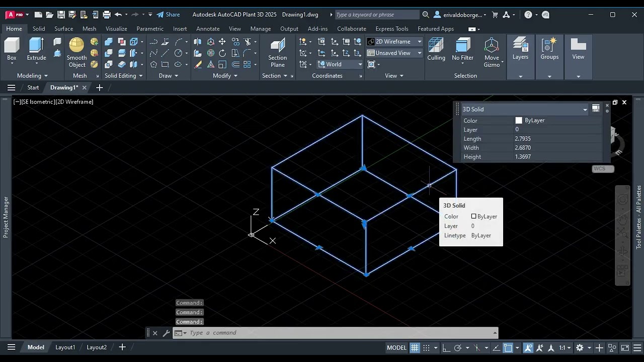
Task: Expand the Solid Editing panel
Action: tap(124, 76)
